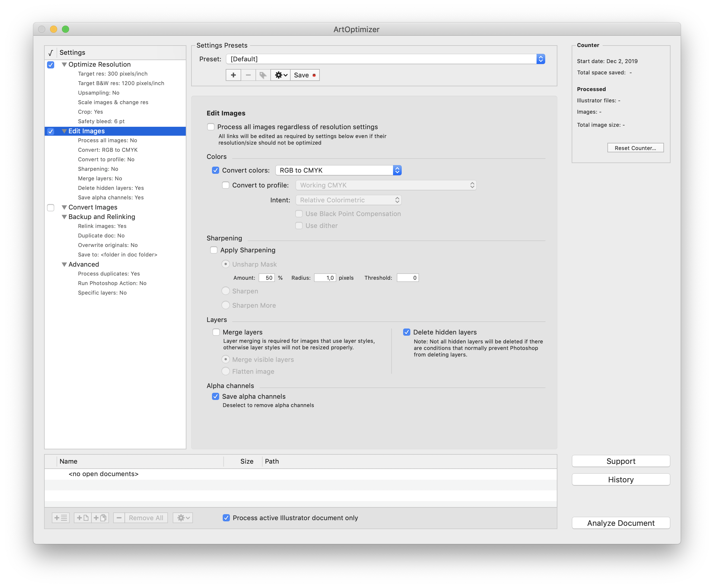The height and width of the screenshot is (588, 714).
Task: Open the Support page button
Action: (621, 461)
